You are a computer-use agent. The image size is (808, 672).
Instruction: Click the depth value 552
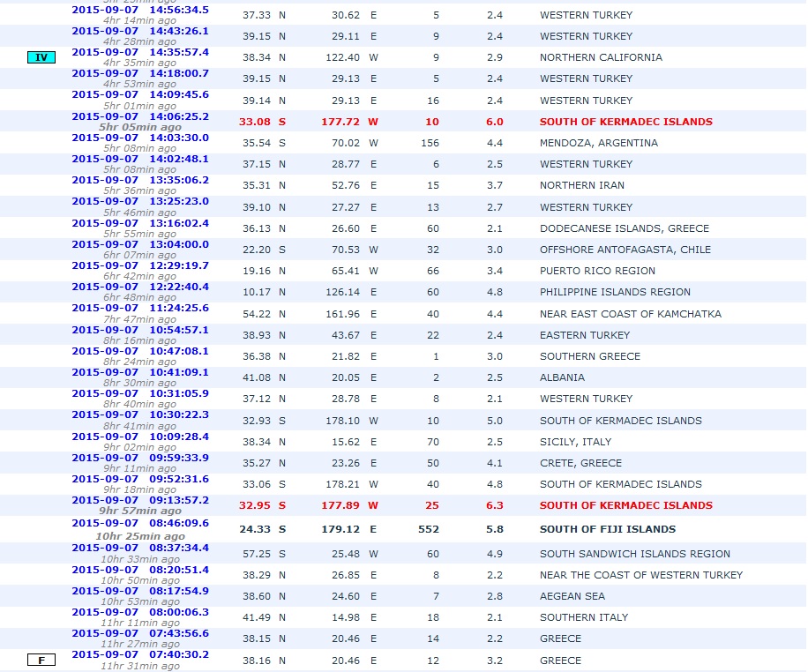pos(429,529)
